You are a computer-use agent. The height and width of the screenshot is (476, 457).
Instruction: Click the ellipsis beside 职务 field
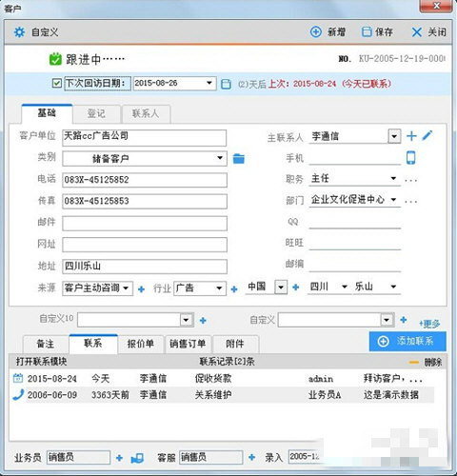click(x=411, y=180)
